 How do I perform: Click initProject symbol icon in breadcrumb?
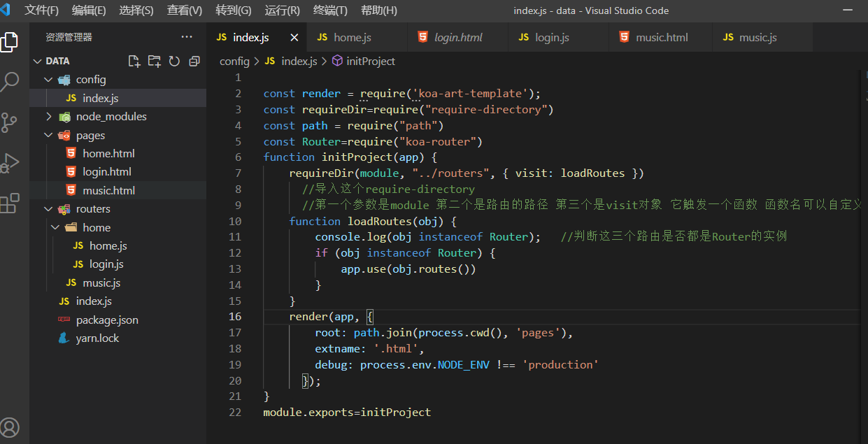(x=337, y=61)
